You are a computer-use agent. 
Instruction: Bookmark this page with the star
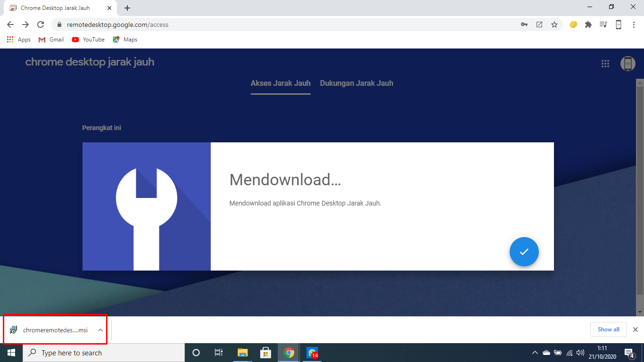tap(554, 25)
